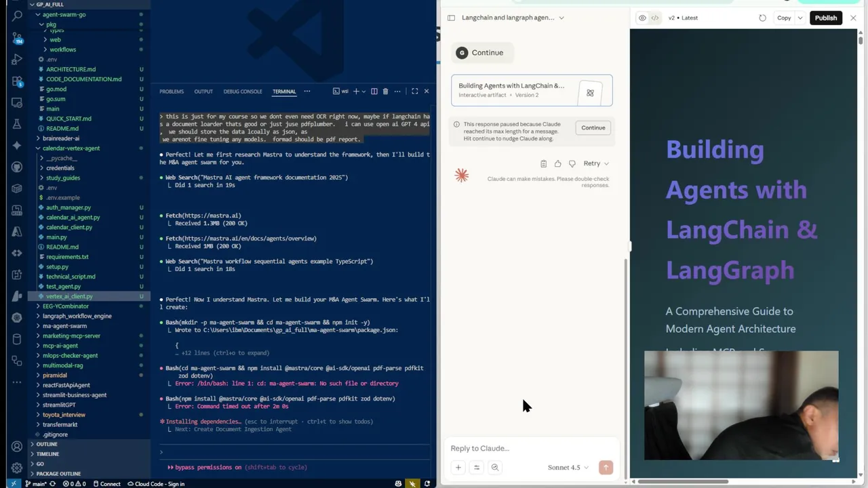Give thumbs up to Claude response
Viewport: 868px width, 488px height.
[x=557, y=163]
